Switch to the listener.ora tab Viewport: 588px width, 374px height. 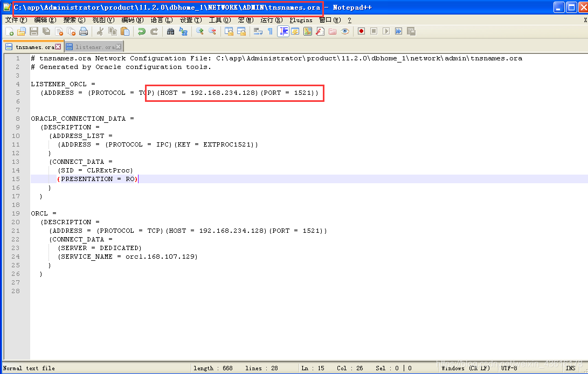point(94,47)
